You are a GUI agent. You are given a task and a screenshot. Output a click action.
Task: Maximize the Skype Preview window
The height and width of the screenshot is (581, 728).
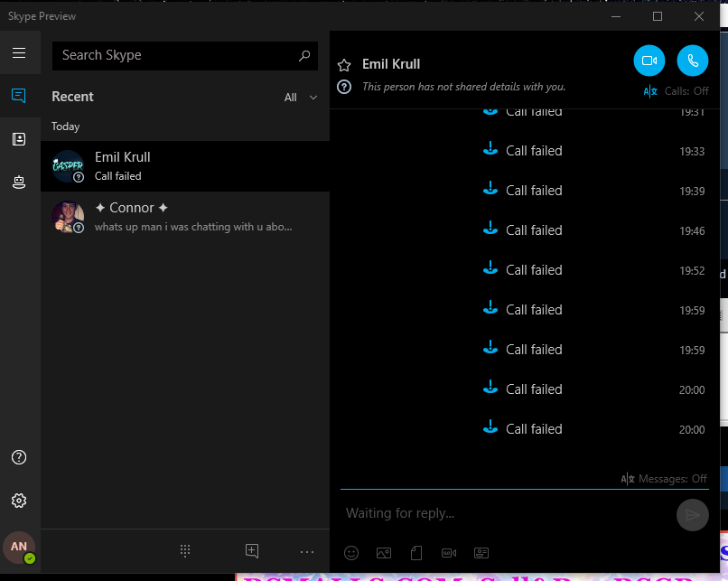(658, 16)
